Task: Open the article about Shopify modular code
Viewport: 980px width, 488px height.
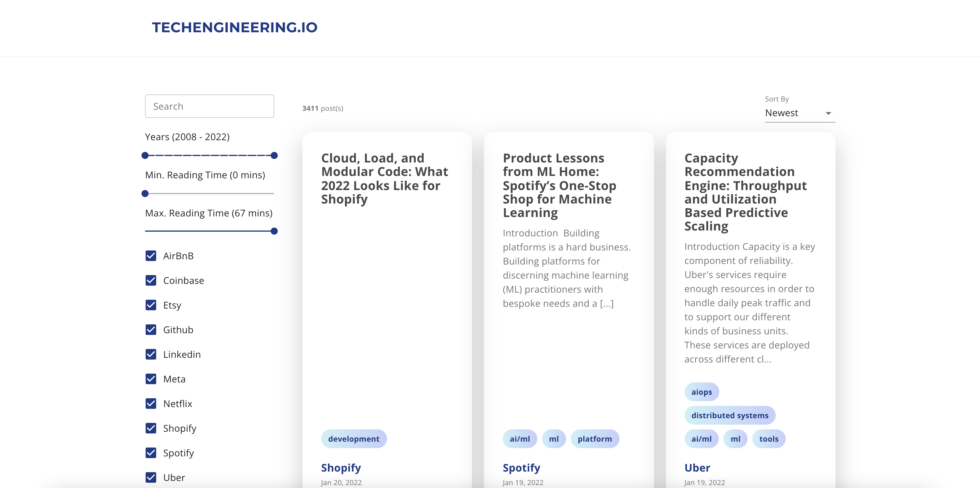Action: pos(385,178)
